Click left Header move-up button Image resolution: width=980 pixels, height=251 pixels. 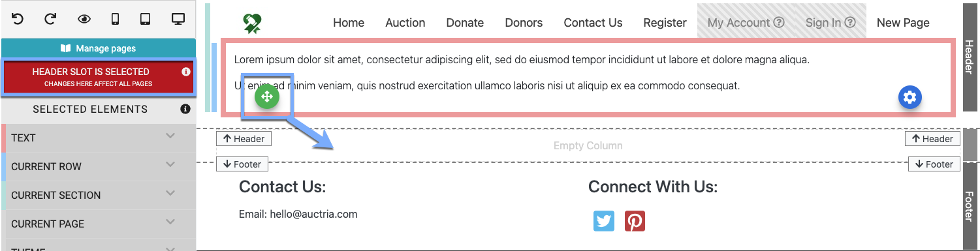pyautogui.click(x=244, y=138)
